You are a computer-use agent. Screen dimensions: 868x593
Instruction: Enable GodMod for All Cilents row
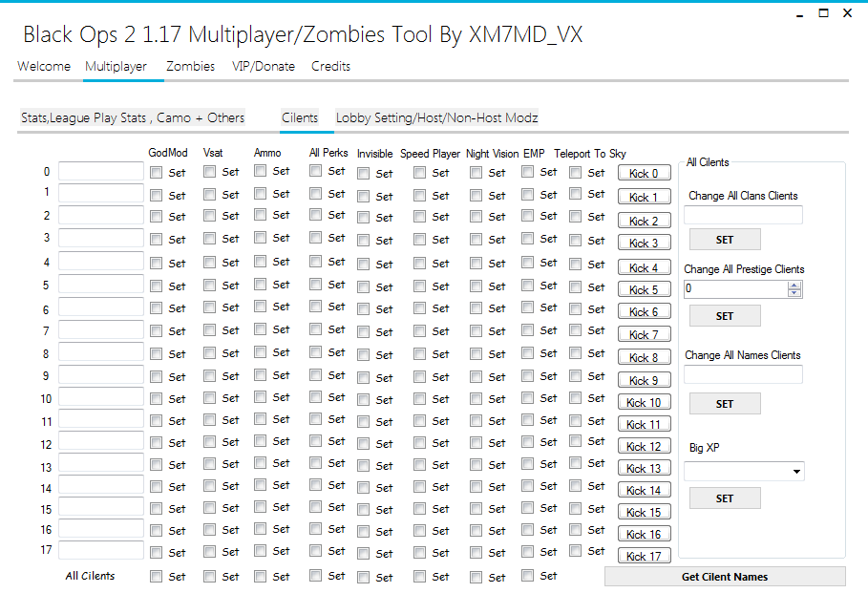point(156,577)
